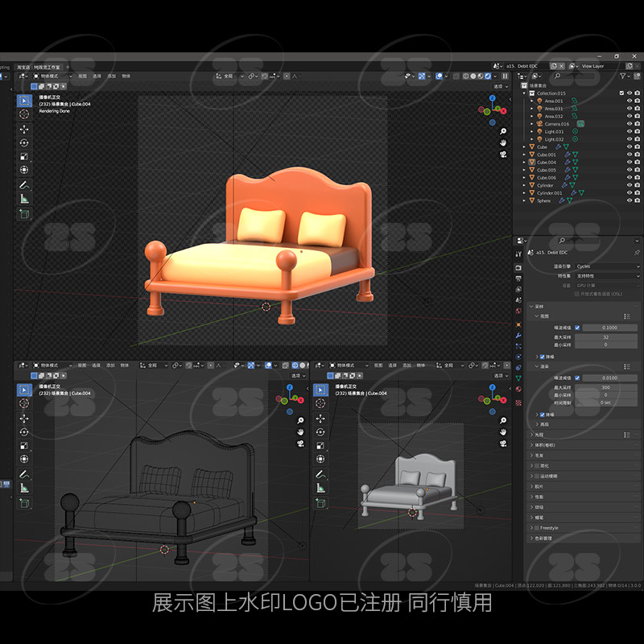The width and height of the screenshot is (644, 644).
Task: Collapse the Collection.015 tree
Action: (524, 93)
